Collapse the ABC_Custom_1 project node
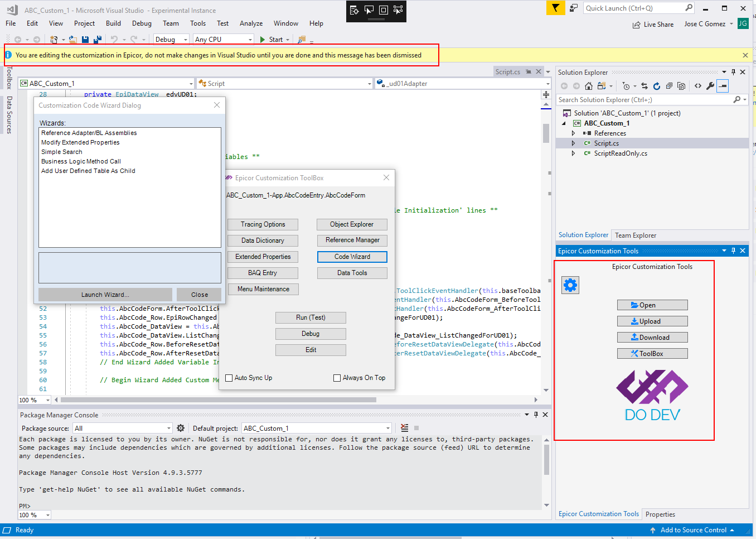This screenshot has width=756, height=539. click(564, 123)
